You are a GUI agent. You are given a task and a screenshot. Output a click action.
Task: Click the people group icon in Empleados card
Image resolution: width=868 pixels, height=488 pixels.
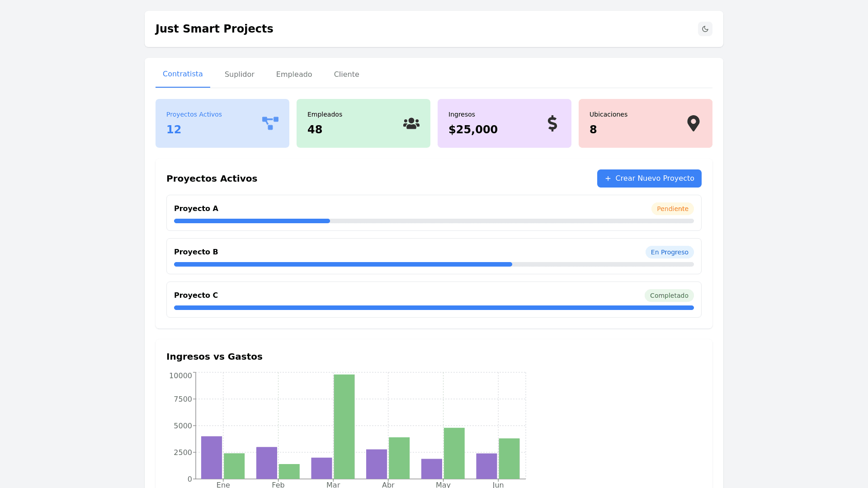[x=411, y=123]
